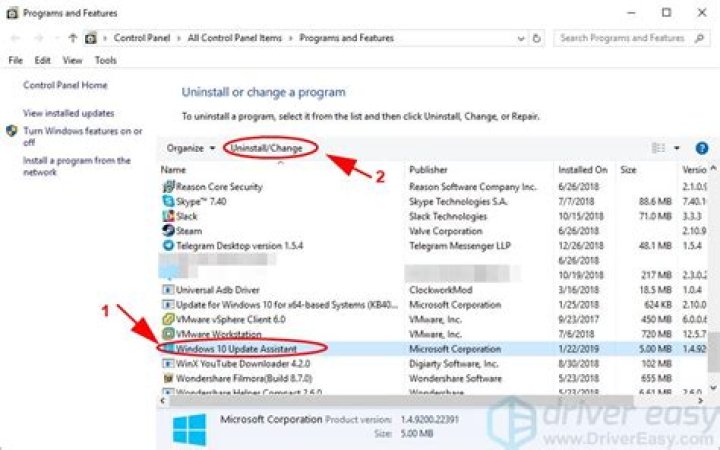Click the back navigation arrow
The height and width of the screenshot is (450, 720).
click(15, 38)
